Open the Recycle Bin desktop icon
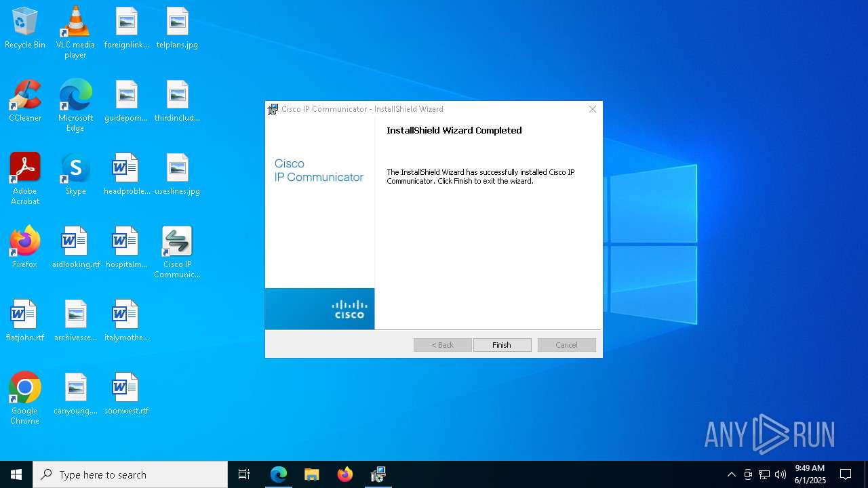 pos(25,28)
